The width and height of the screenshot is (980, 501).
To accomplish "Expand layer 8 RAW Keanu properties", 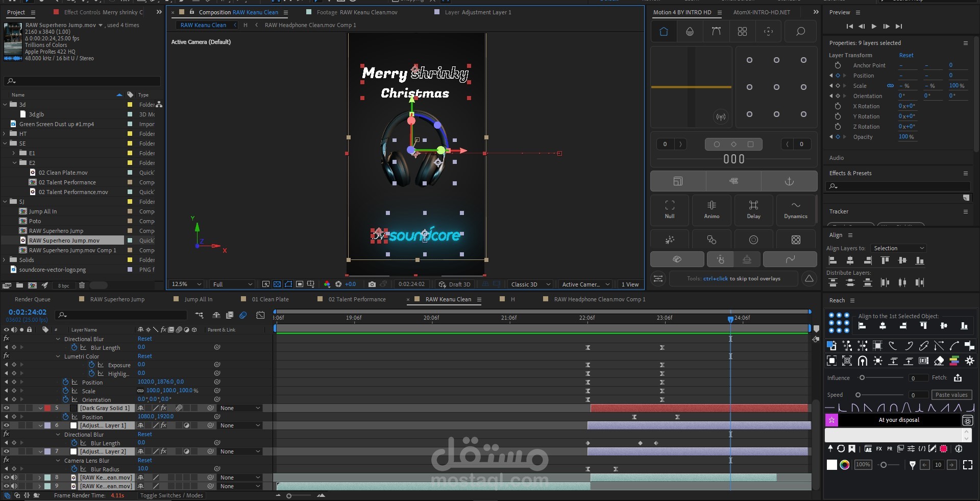I will [x=40, y=478].
